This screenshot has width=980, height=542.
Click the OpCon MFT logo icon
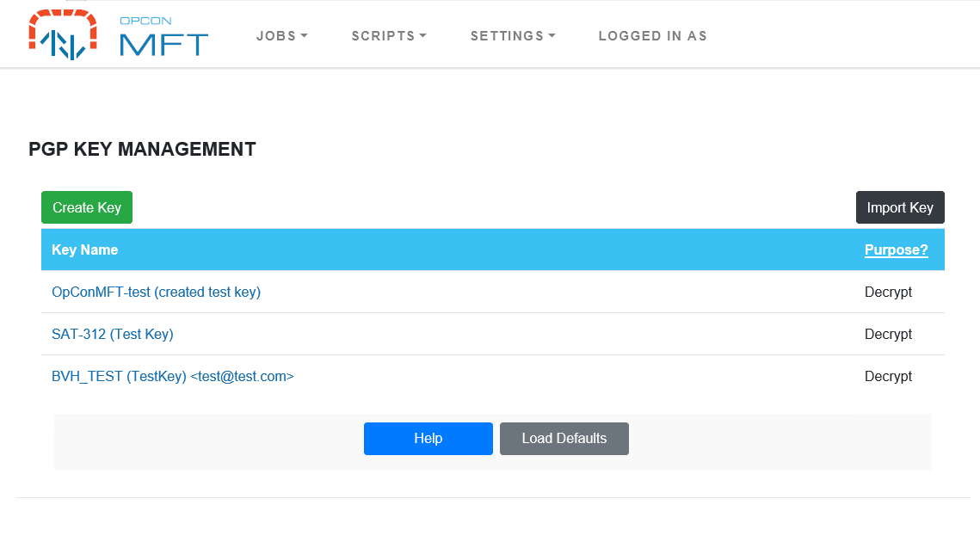click(x=63, y=35)
